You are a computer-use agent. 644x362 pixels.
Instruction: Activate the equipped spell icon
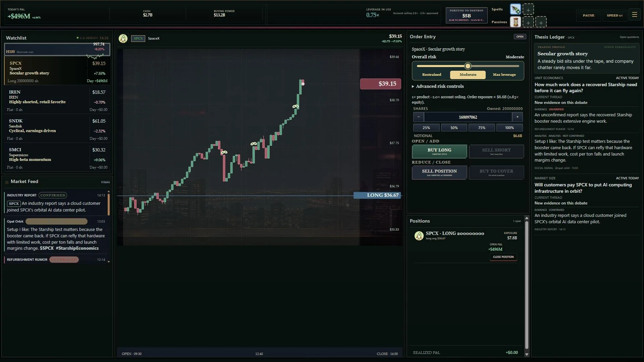[x=515, y=9]
